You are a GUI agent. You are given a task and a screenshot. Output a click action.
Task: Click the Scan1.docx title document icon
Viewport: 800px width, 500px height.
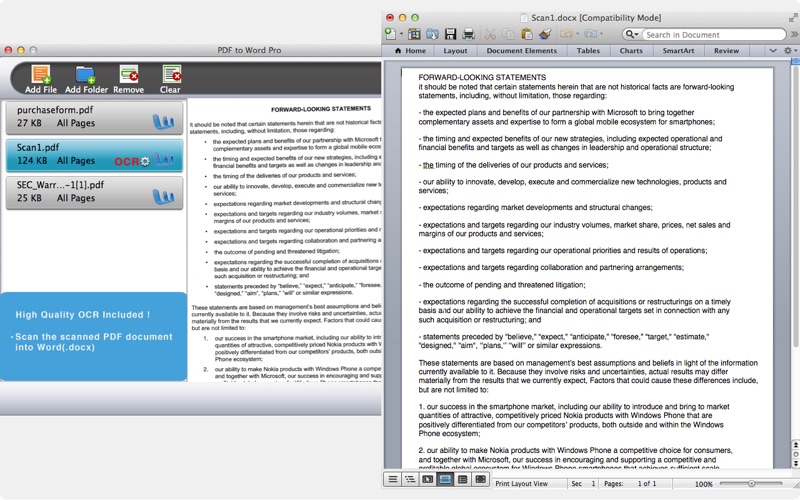[524, 18]
